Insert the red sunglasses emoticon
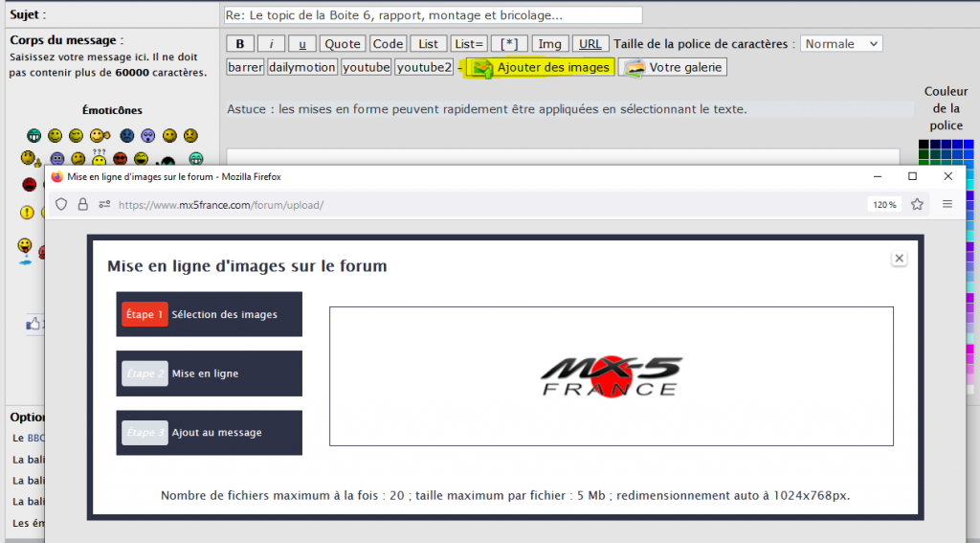The width and height of the screenshot is (980, 543). click(120, 159)
